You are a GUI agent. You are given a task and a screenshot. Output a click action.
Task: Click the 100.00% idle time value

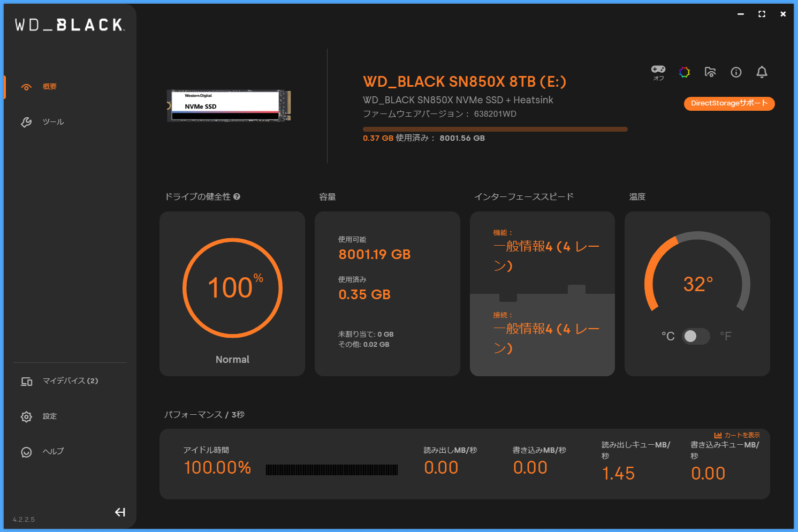pos(217,468)
